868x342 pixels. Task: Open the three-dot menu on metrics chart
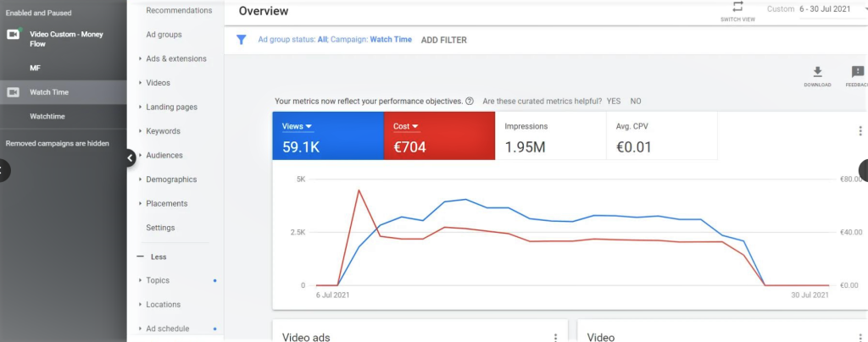(860, 131)
